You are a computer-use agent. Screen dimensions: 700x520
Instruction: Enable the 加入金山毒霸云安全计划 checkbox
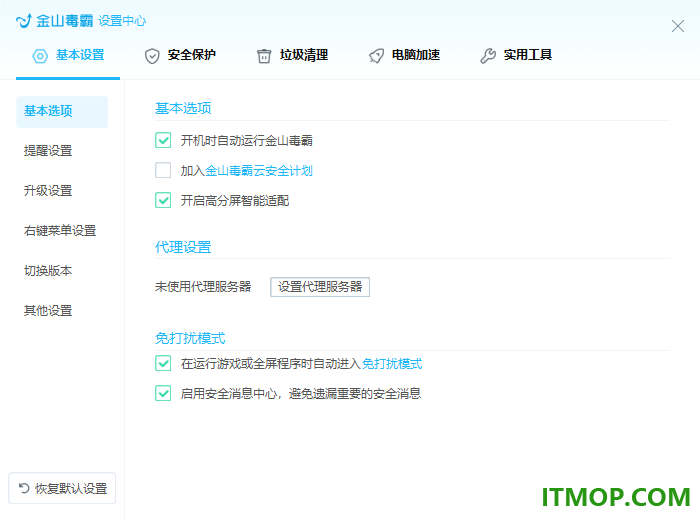(x=163, y=170)
